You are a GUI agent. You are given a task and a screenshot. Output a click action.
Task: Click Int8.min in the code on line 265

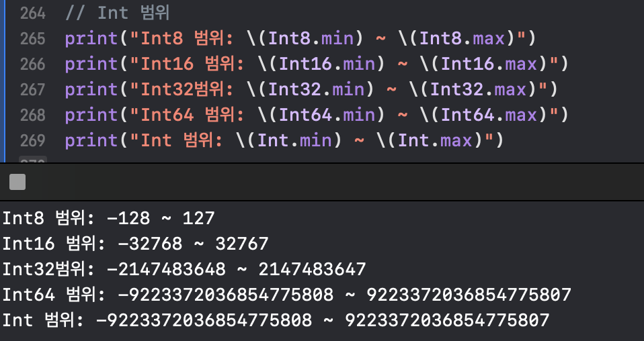(x=311, y=38)
